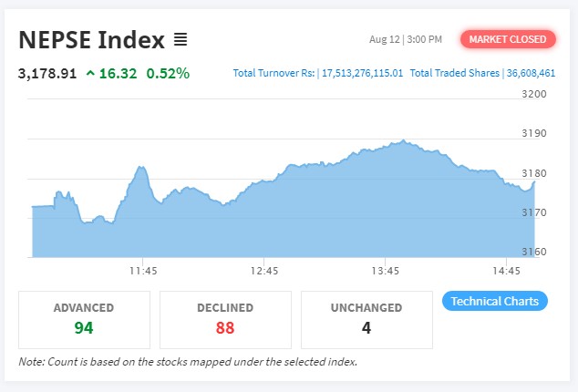Select the UNCHANGED 4 box
Viewport: 578px width, 392px height.
point(366,318)
